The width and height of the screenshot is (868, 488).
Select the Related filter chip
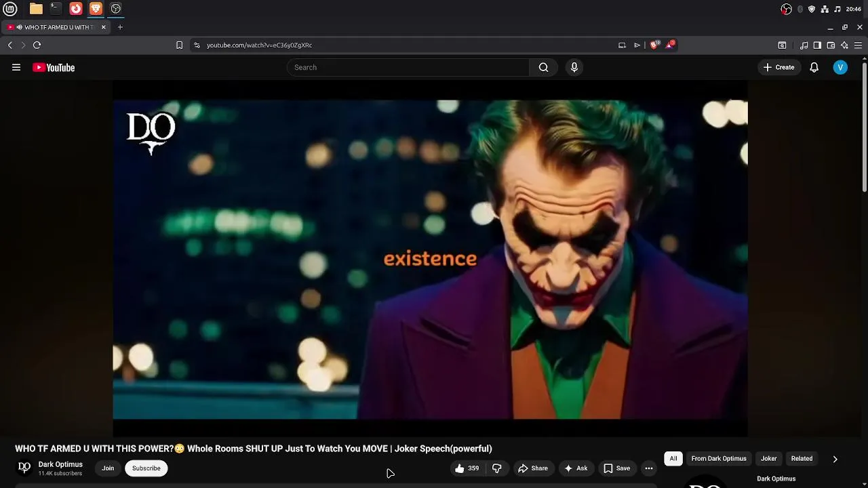802,459
